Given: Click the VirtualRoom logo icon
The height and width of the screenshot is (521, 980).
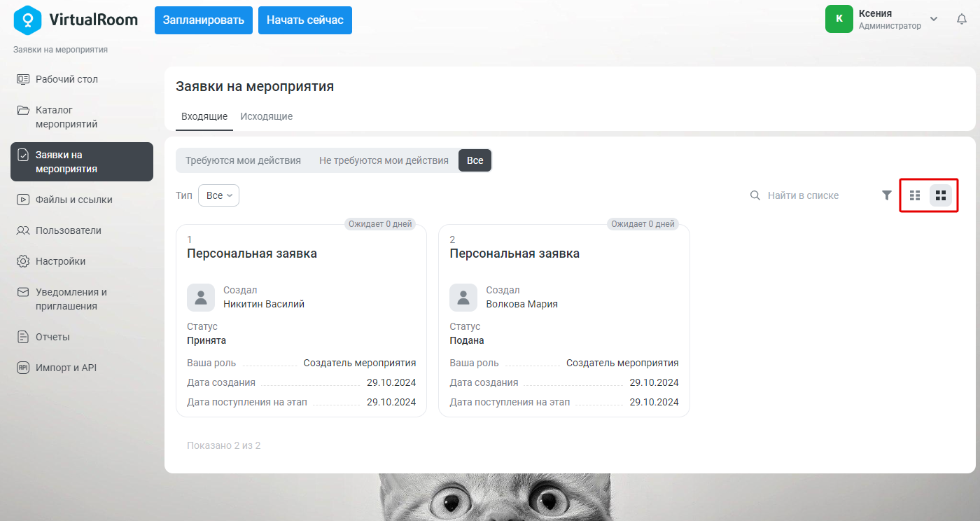Looking at the screenshot, I should [27, 20].
